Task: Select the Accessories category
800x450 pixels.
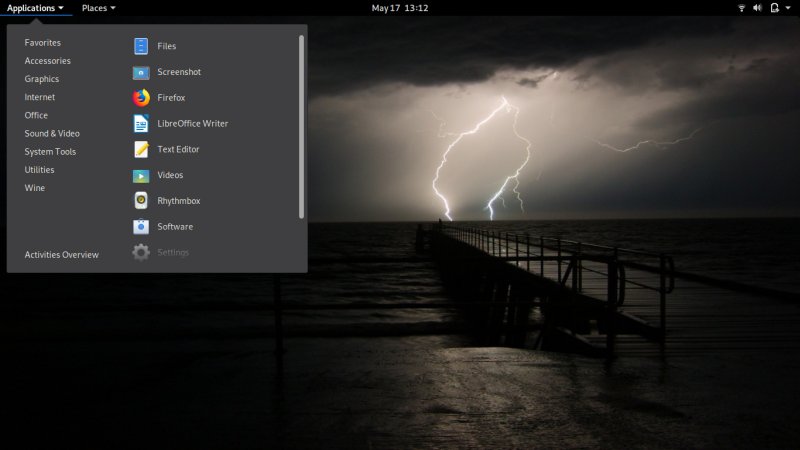Action: pyautogui.click(x=47, y=61)
